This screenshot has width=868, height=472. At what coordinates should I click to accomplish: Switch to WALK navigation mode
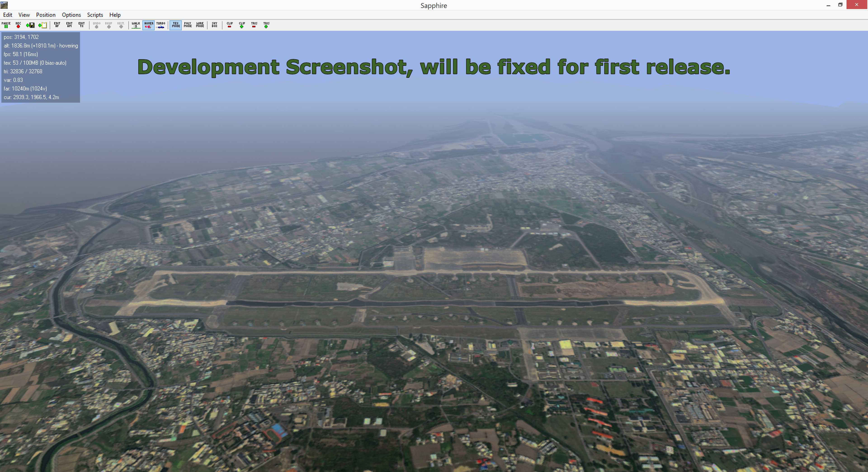[136, 25]
